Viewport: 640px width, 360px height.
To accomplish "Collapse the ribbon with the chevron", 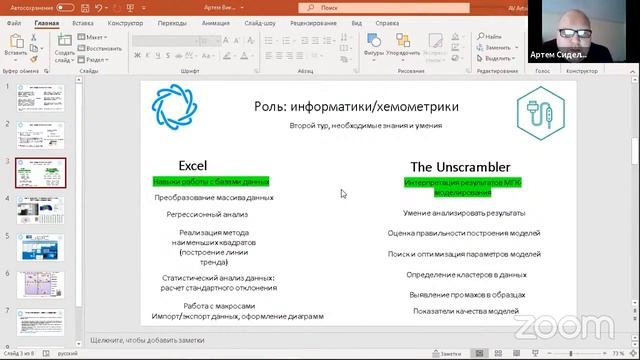I will [x=632, y=71].
